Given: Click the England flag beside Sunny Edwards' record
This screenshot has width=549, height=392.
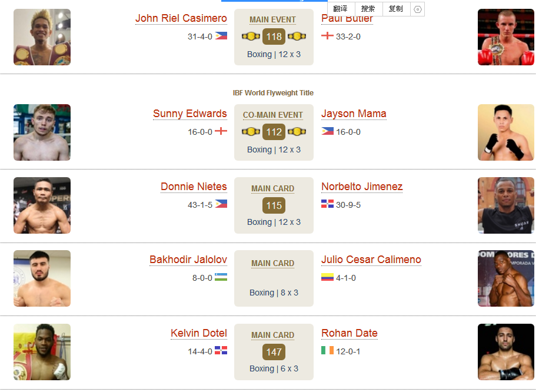Looking at the screenshot, I should [x=221, y=131].
